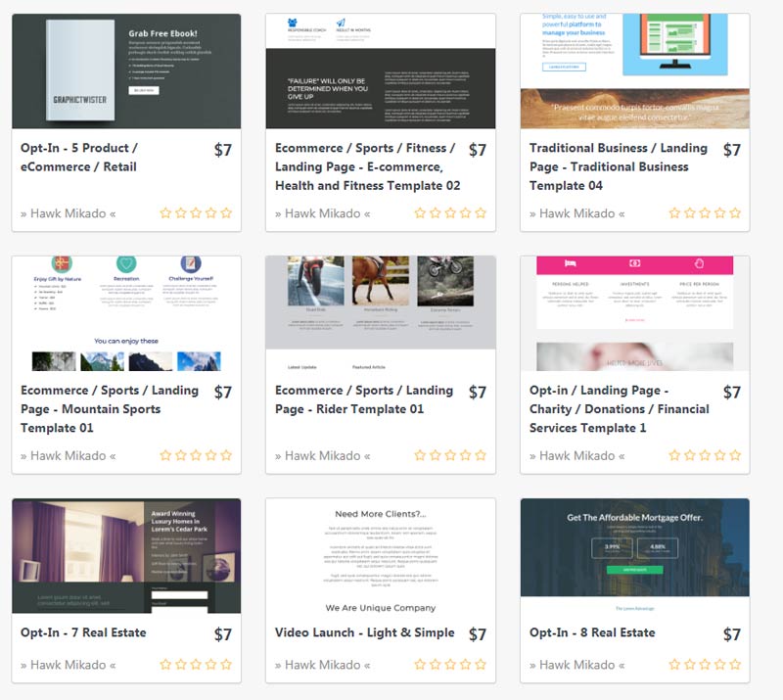Click the 'Opt-In - 5 Product / eCommerce / Retail' title
Screen dimensions: 783x700
79,158
